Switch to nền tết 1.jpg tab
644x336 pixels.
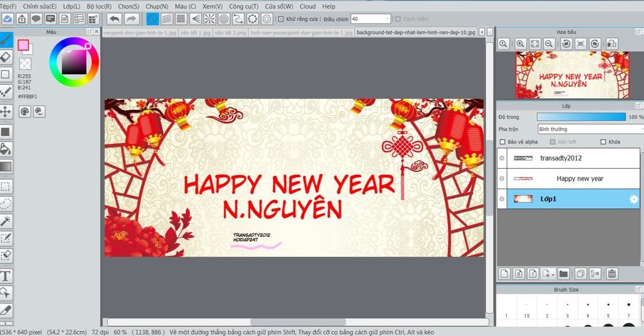click(x=196, y=33)
